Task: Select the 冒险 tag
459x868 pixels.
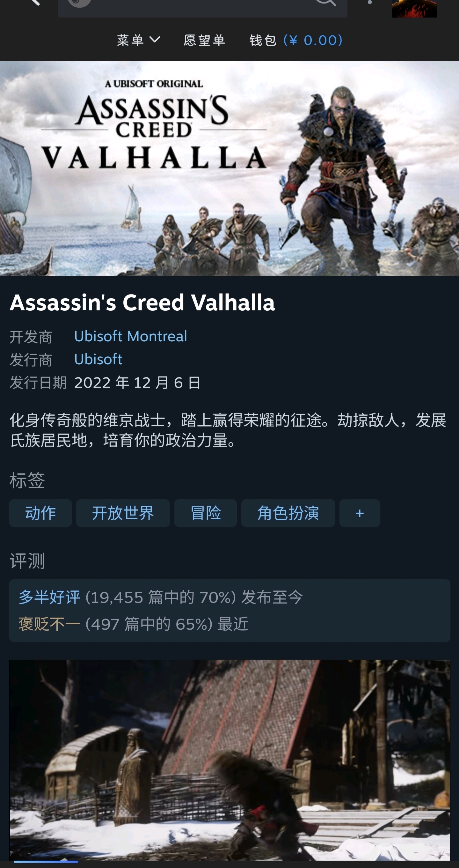Action: click(x=205, y=513)
